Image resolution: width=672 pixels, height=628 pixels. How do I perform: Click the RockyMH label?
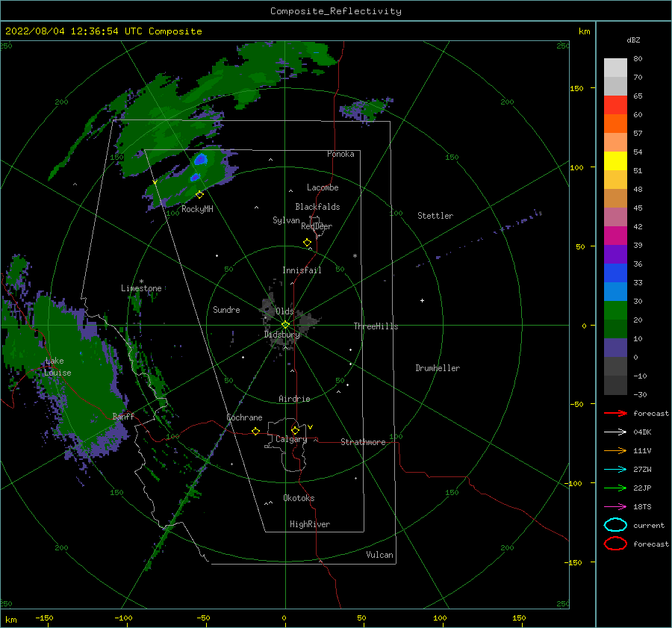[x=197, y=209]
